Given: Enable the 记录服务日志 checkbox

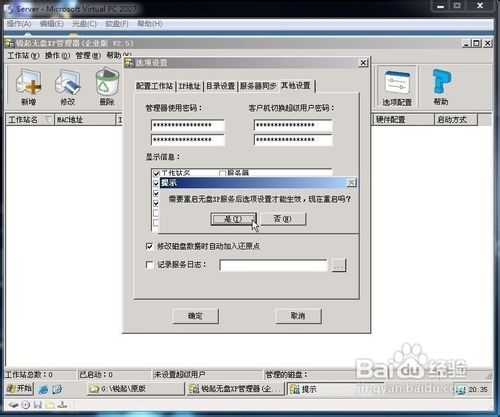Looking at the screenshot, I should click(149, 265).
